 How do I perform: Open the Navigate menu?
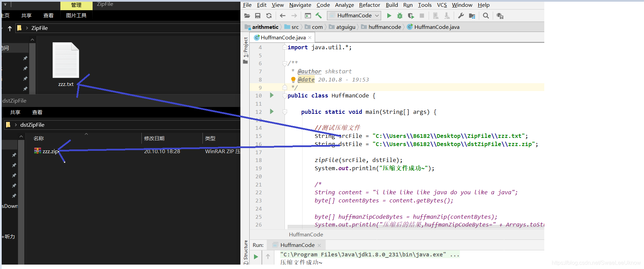click(x=300, y=5)
